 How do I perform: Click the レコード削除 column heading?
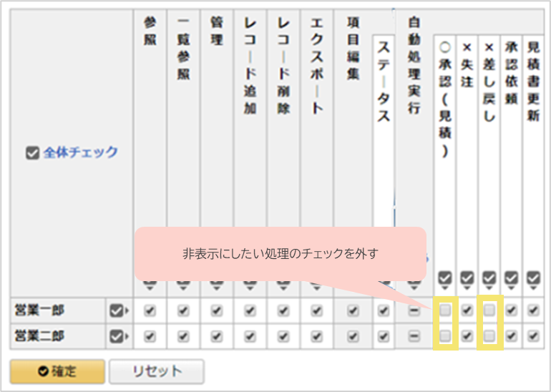[283, 66]
